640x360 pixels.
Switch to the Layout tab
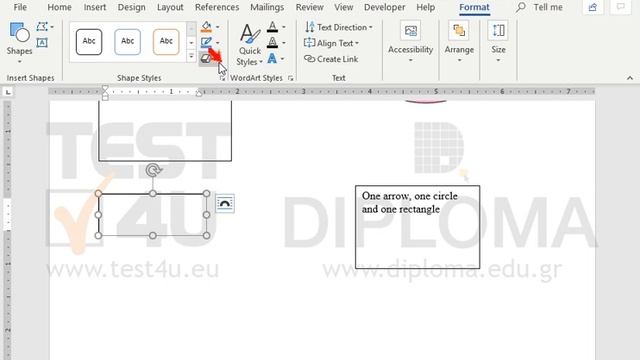click(x=170, y=7)
